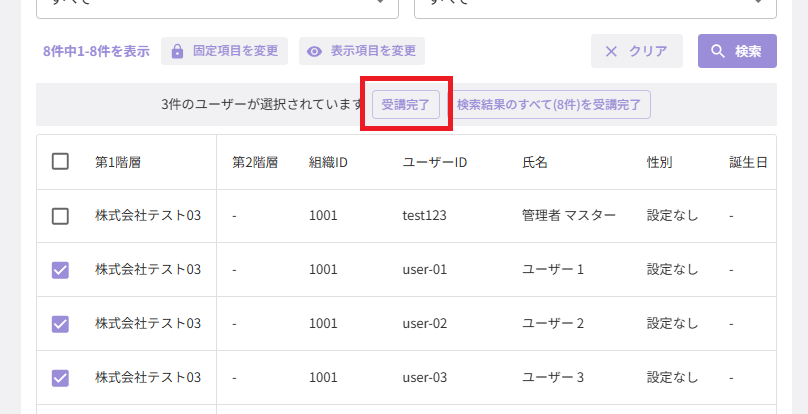The width and height of the screenshot is (808, 414).
Task: Click the magnifier icon on 検索 button
Action: click(718, 51)
